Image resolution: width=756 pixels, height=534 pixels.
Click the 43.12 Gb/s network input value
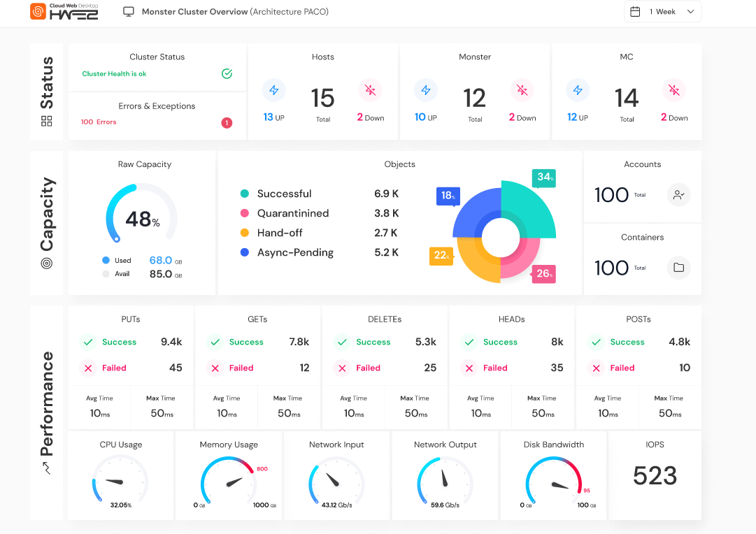coord(336,505)
